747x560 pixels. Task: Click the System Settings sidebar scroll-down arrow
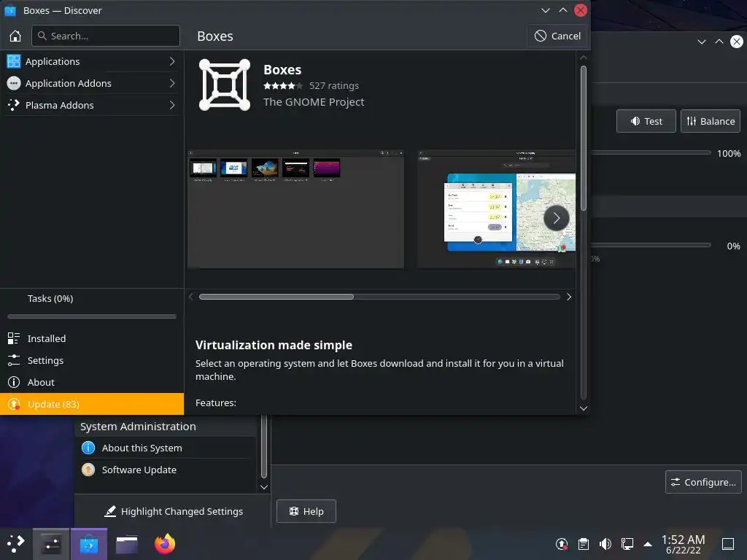(x=264, y=487)
